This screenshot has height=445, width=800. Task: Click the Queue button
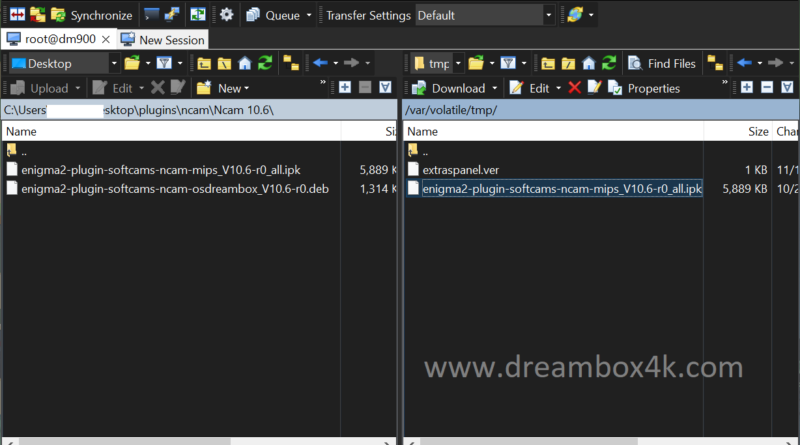tap(273, 15)
